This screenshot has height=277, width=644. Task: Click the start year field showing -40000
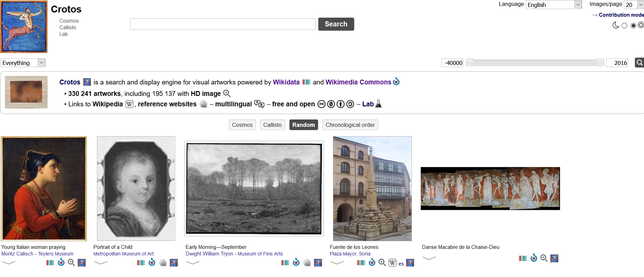coord(452,63)
